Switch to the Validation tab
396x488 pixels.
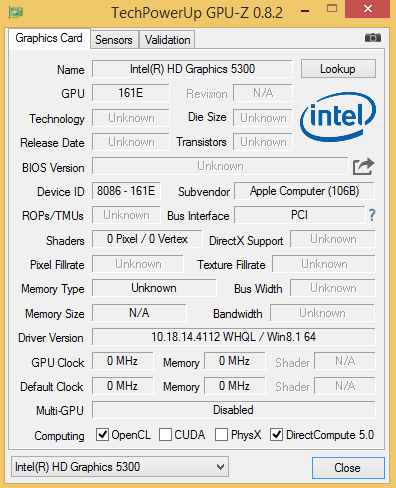coord(167,40)
